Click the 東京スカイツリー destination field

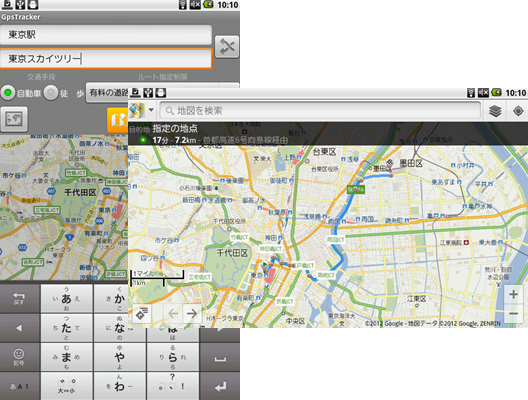tap(106, 59)
